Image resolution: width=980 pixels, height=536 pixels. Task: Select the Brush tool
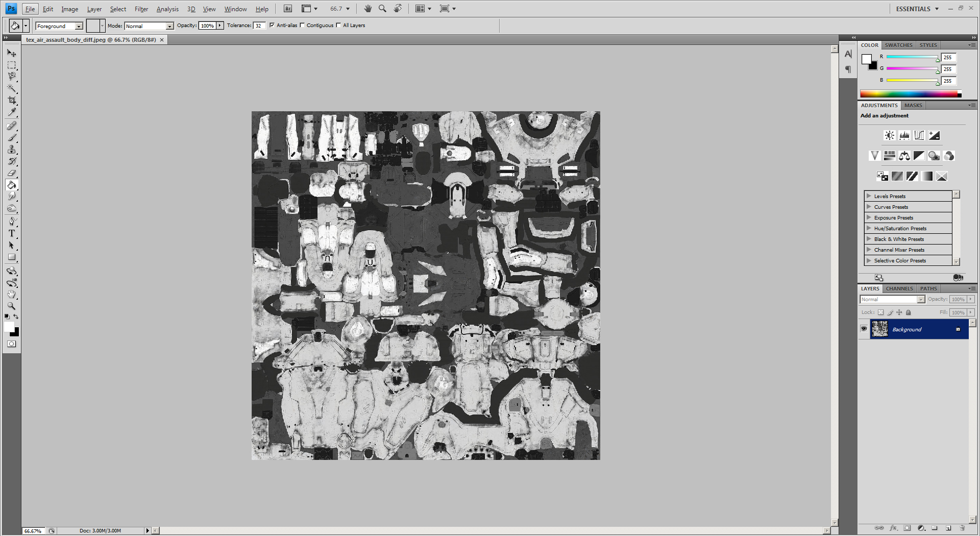11,137
